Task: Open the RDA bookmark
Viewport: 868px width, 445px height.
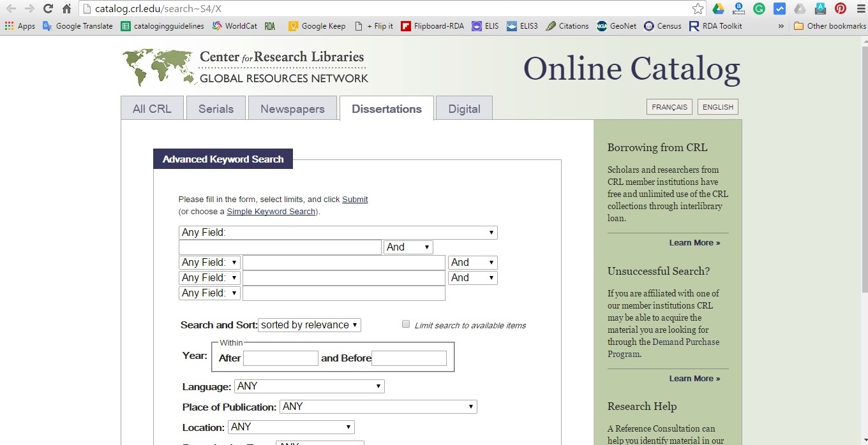Action: (x=270, y=26)
